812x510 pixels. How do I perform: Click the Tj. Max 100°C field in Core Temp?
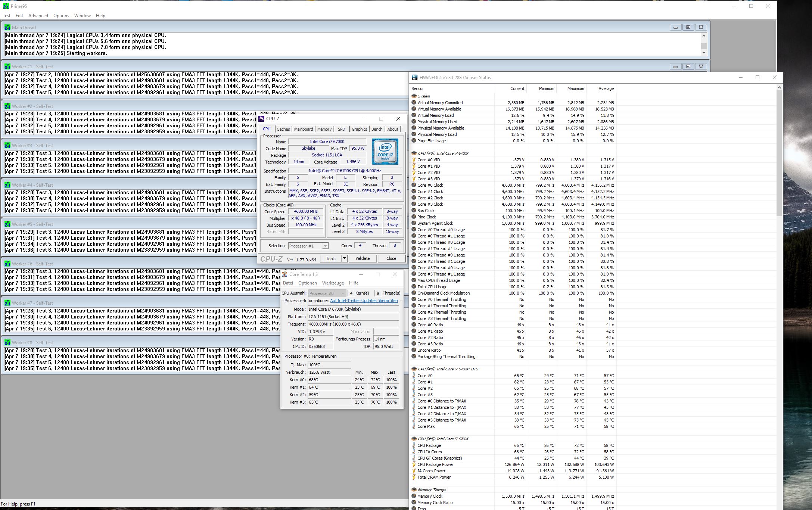329,365
